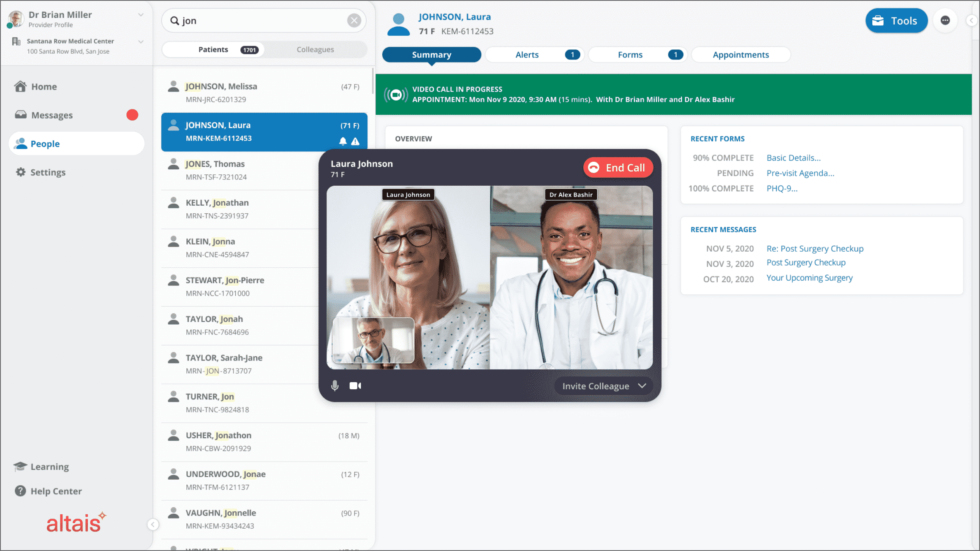Toggle the camera in the video call
Screen dimensions: 980x551
click(x=355, y=386)
